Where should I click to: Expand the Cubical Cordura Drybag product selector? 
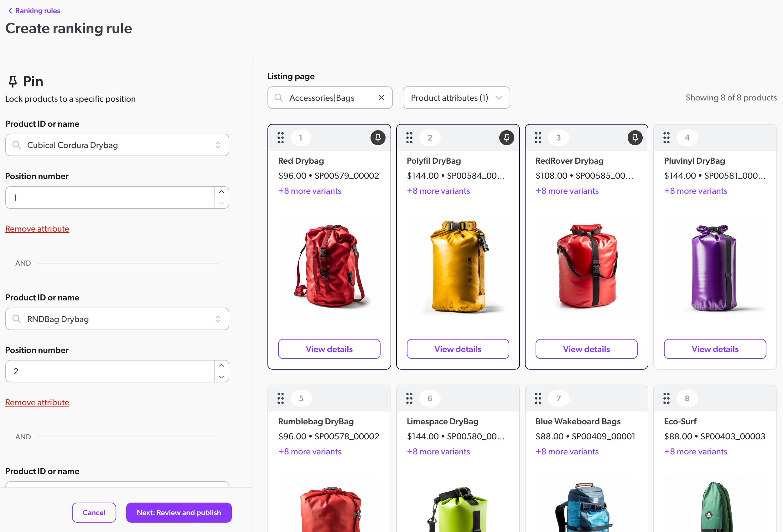coord(218,145)
